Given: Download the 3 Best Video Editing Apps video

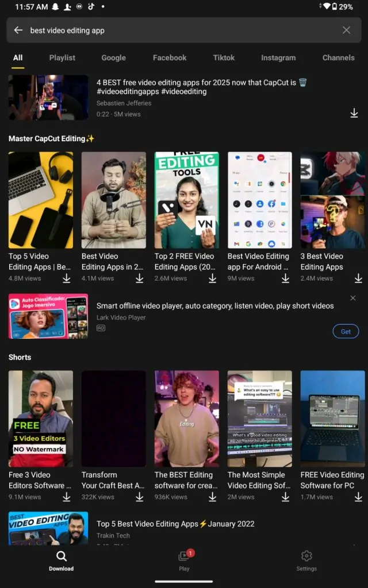Looking at the screenshot, I should point(358,278).
